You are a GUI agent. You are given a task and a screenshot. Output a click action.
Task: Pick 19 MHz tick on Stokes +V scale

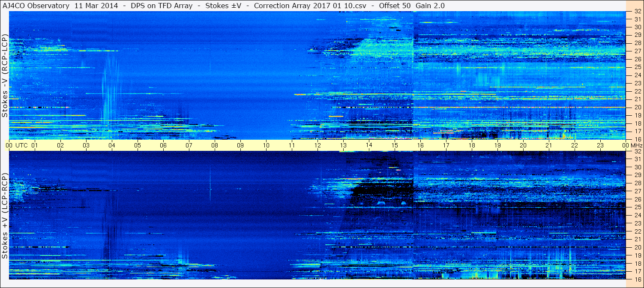[x=638, y=255]
